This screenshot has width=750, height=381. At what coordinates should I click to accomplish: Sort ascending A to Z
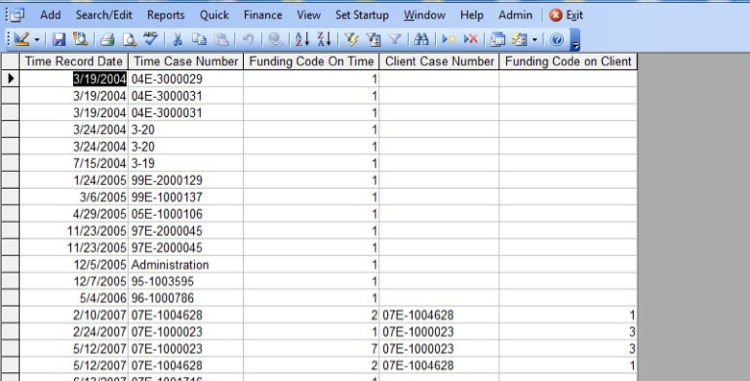click(x=302, y=39)
